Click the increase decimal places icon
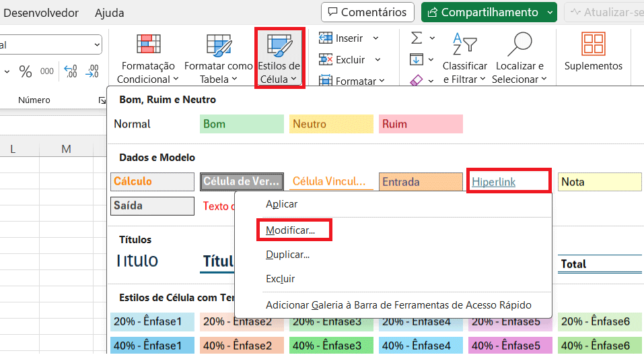Viewport: 644px width, 355px height. (x=70, y=71)
